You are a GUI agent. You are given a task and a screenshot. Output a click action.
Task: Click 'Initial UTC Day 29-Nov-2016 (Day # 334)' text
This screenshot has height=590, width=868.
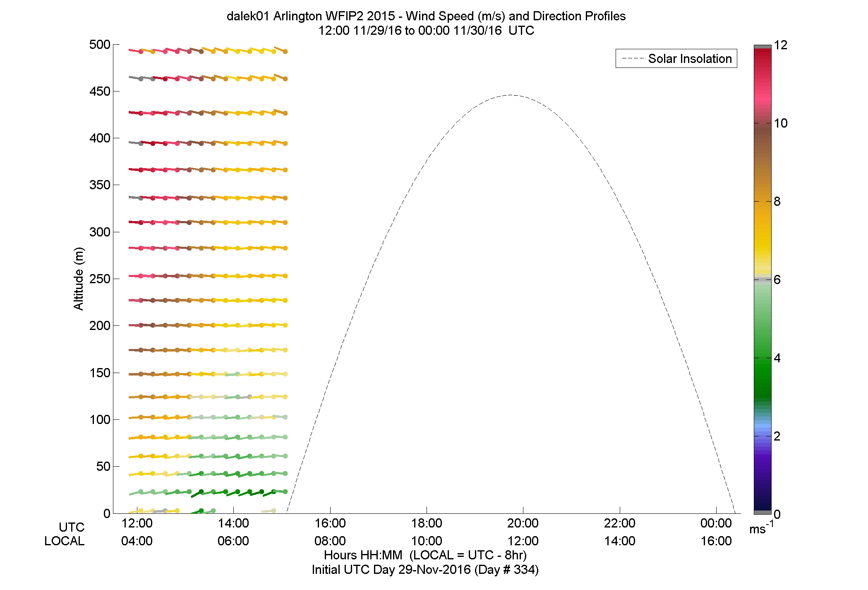click(425, 570)
